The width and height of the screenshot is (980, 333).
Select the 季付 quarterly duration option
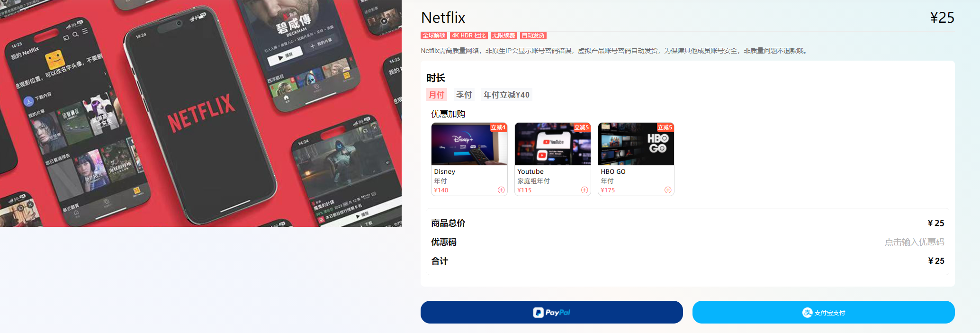[x=464, y=95]
